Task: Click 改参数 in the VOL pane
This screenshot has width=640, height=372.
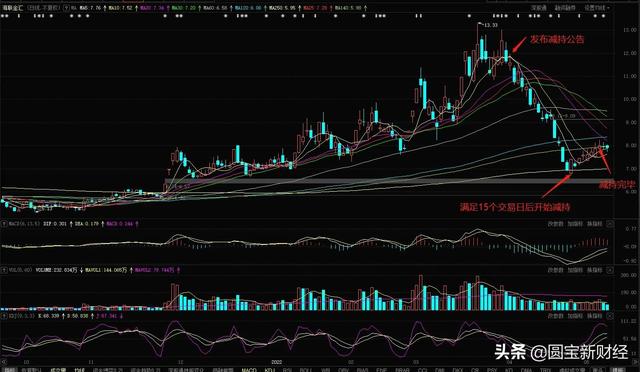Action: pyautogui.click(x=555, y=270)
